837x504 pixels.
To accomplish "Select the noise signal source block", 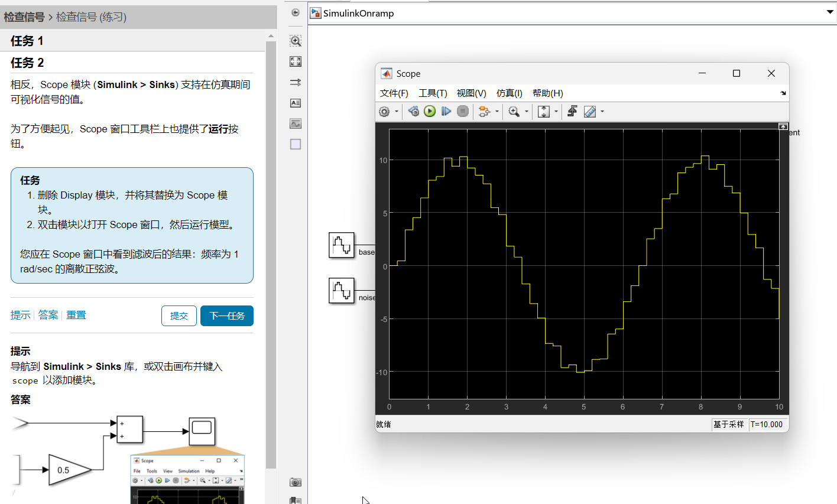I will pos(342,291).
